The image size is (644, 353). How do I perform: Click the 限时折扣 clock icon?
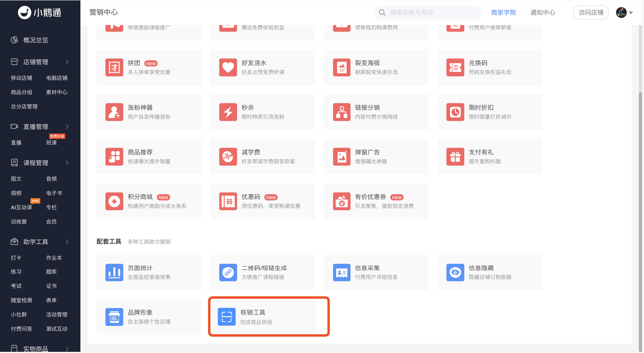point(455,112)
